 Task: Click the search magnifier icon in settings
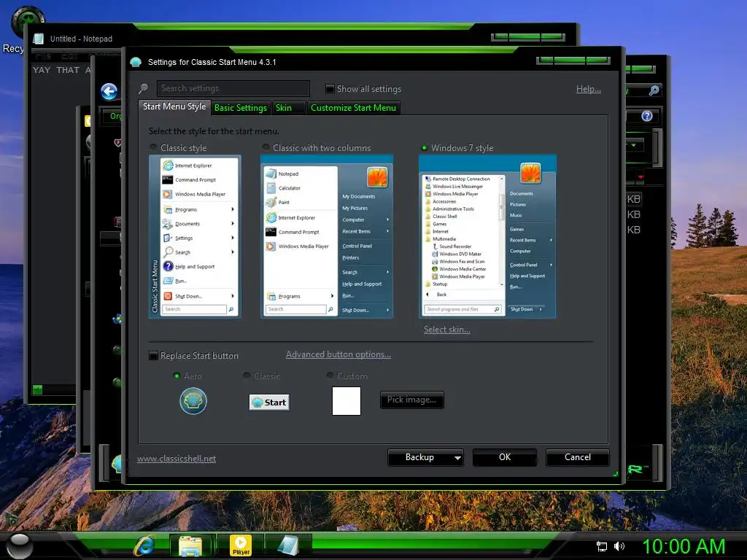point(143,88)
